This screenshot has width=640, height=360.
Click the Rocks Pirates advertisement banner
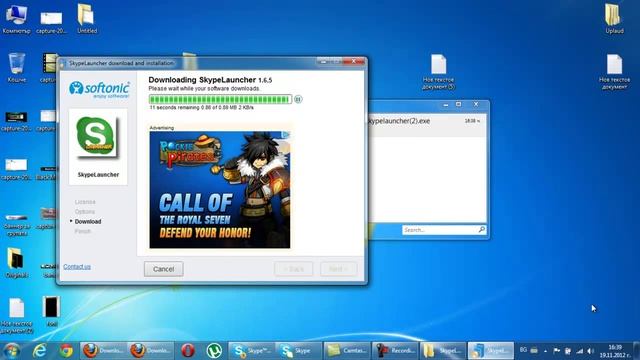(220, 189)
